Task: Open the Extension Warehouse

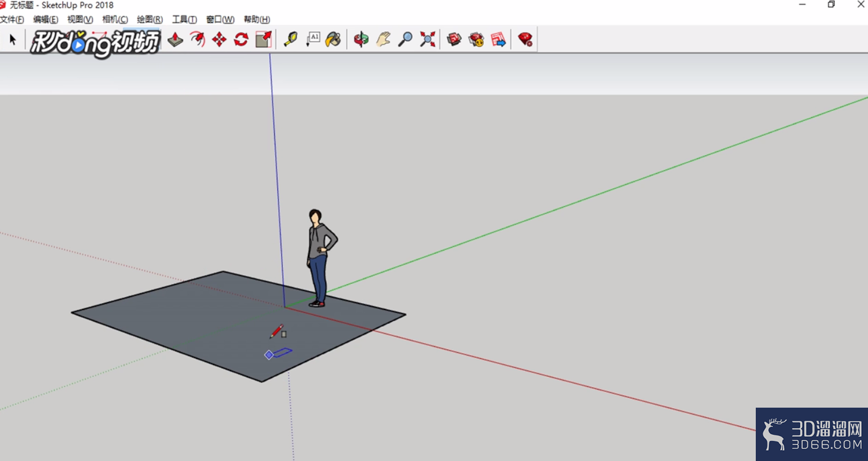Action: 476,39
